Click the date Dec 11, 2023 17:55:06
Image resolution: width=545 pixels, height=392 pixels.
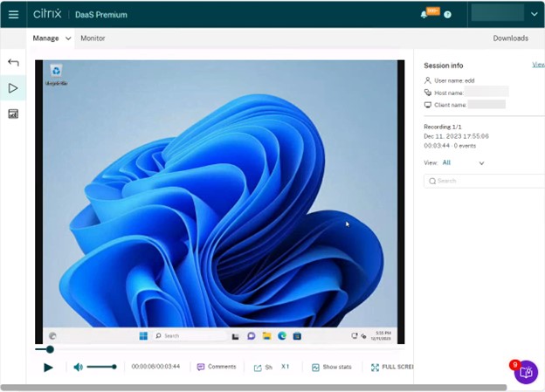(x=456, y=136)
